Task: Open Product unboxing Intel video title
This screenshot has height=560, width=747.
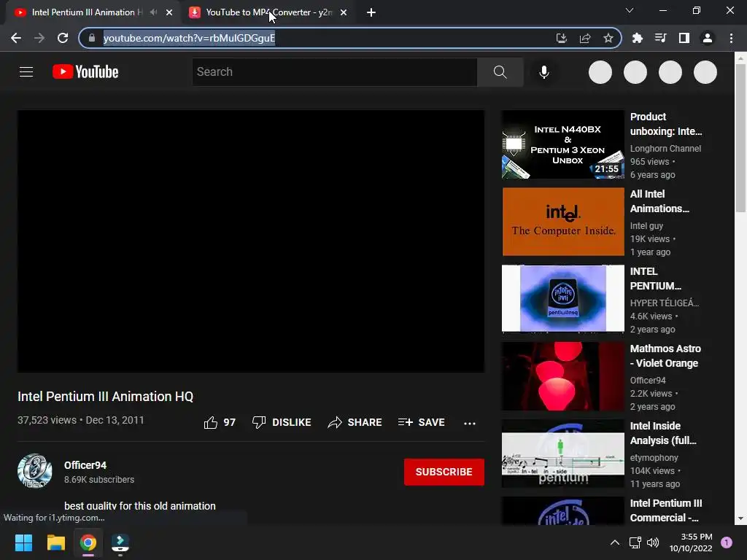Action: pos(666,124)
